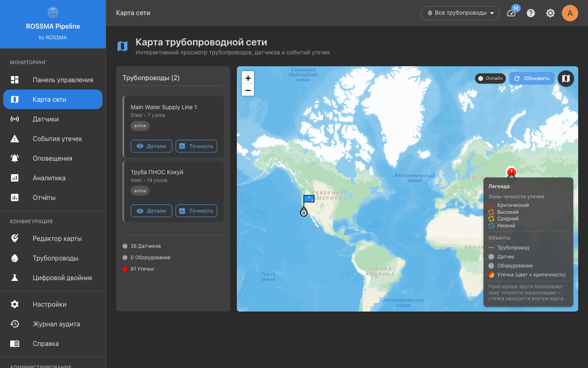Screen dimensions: 588x368
Task: Open the Все трубопроводы dropdown
Action: coord(460,13)
